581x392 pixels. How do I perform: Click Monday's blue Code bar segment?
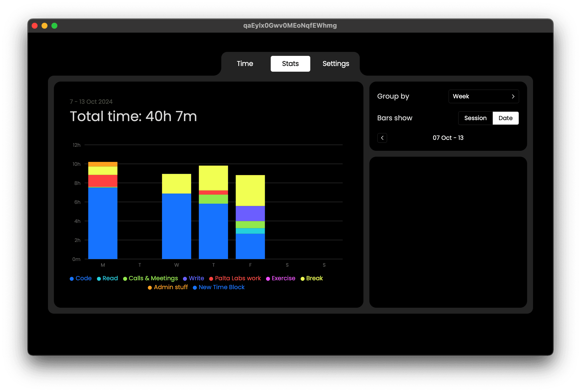103,223
